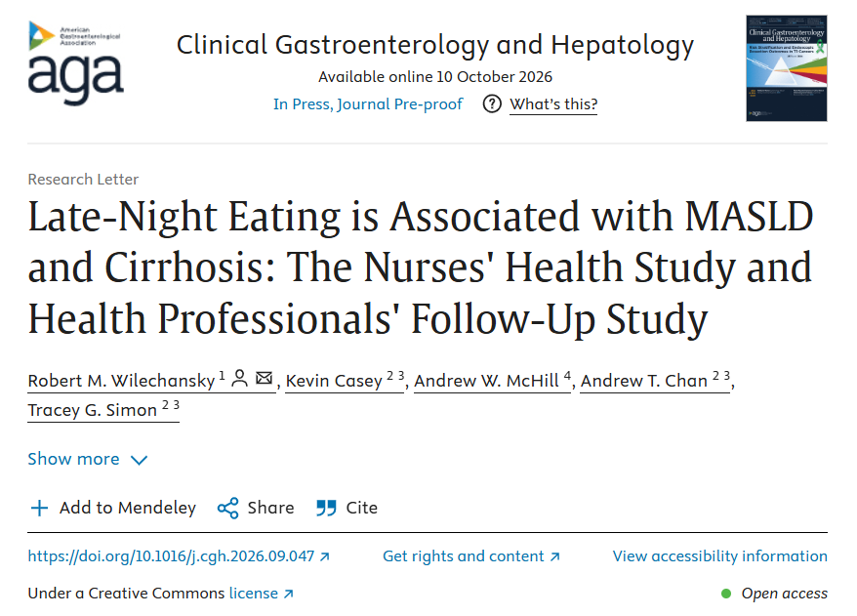
Task: Click the envelope email icon beside Wilechansky
Action: [x=264, y=378]
